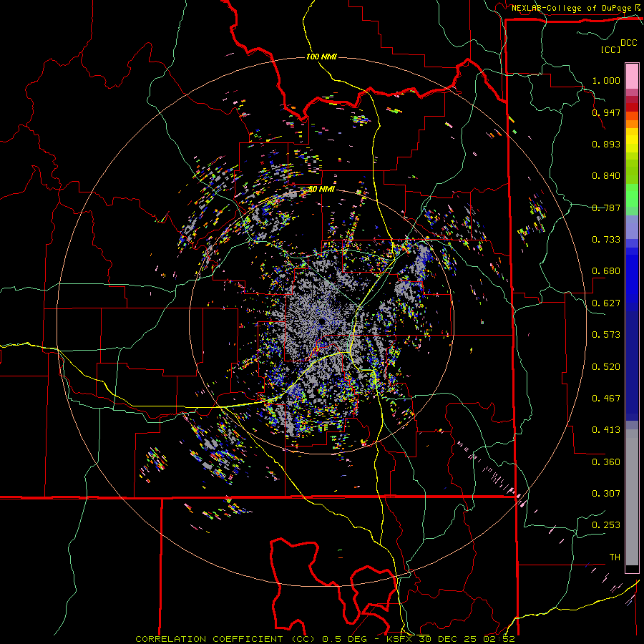
Task: Click the 100 NMI range ring label
Action: [321, 57]
